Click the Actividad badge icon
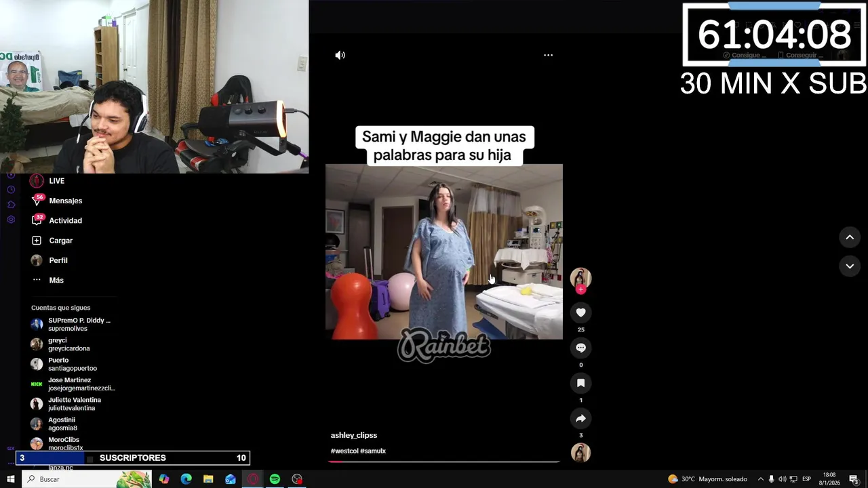 pos(37,220)
